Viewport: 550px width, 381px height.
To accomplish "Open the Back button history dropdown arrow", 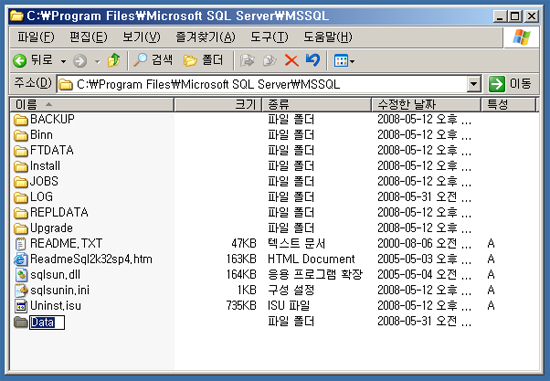I will [63, 61].
